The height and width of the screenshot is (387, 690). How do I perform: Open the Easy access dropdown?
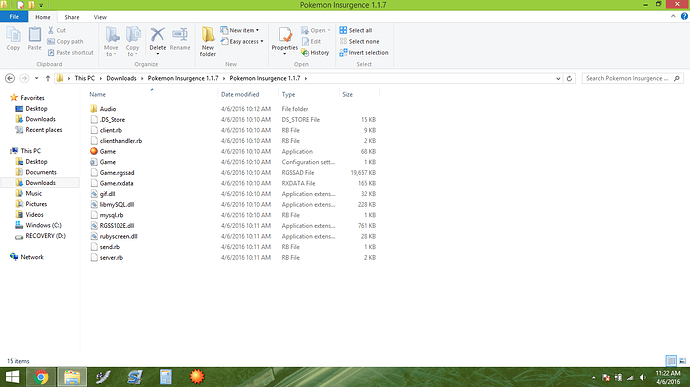click(242, 41)
